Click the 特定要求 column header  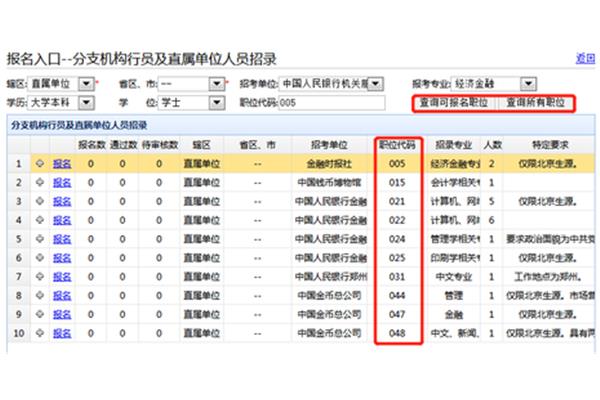click(550, 145)
